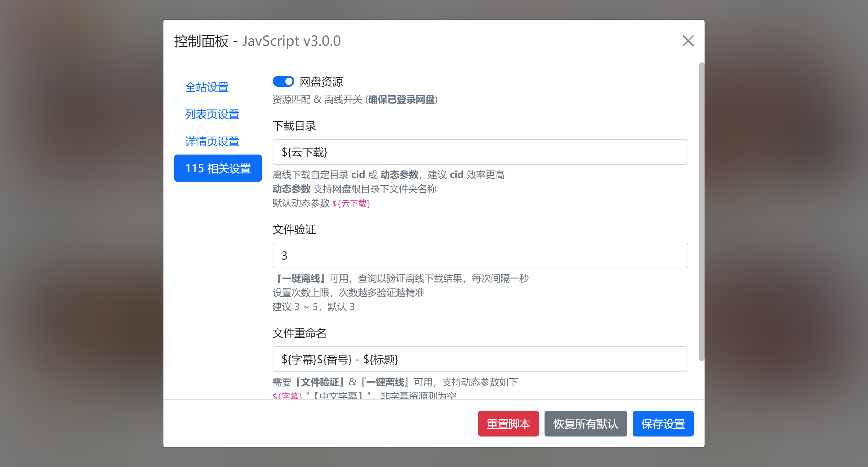The image size is (868, 467).
Task: Edit the 文件重命名 template field
Action: coord(480,359)
